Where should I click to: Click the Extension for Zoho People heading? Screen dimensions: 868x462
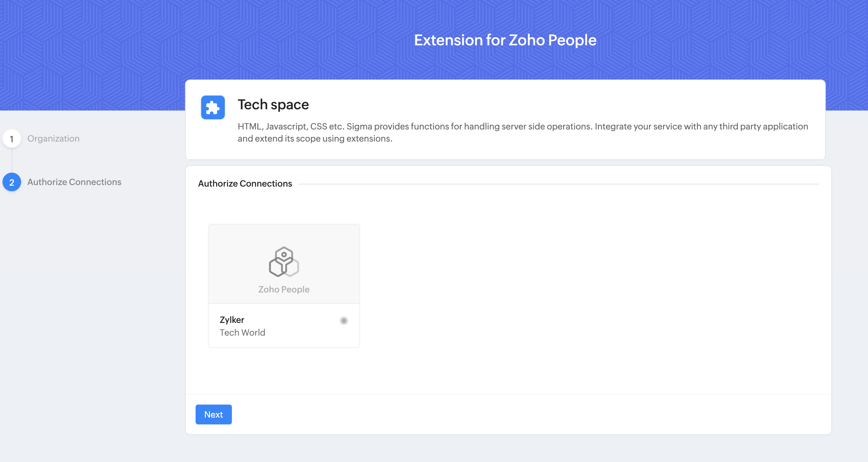[x=505, y=40]
